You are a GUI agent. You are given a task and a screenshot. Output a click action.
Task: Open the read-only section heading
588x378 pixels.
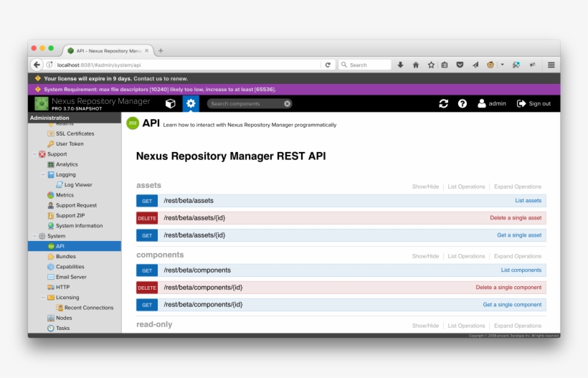tap(154, 324)
